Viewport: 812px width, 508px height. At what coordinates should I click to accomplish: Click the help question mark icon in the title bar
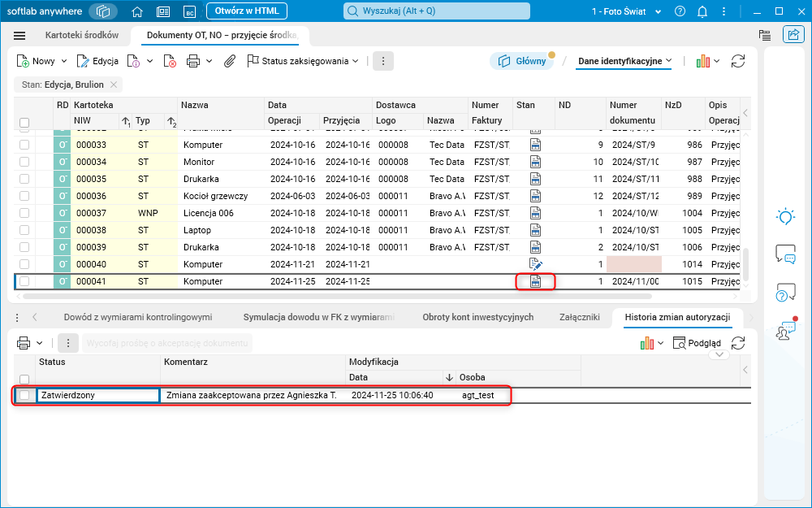point(680,11)
